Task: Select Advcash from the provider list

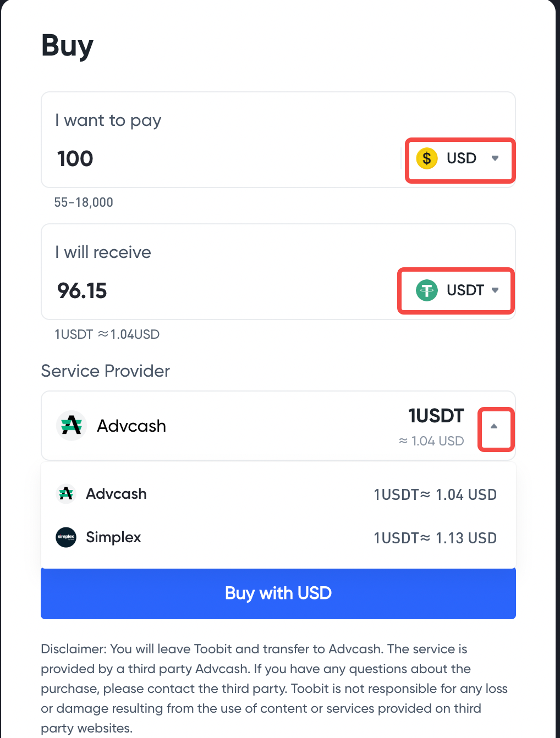Action: click(278, 494)
